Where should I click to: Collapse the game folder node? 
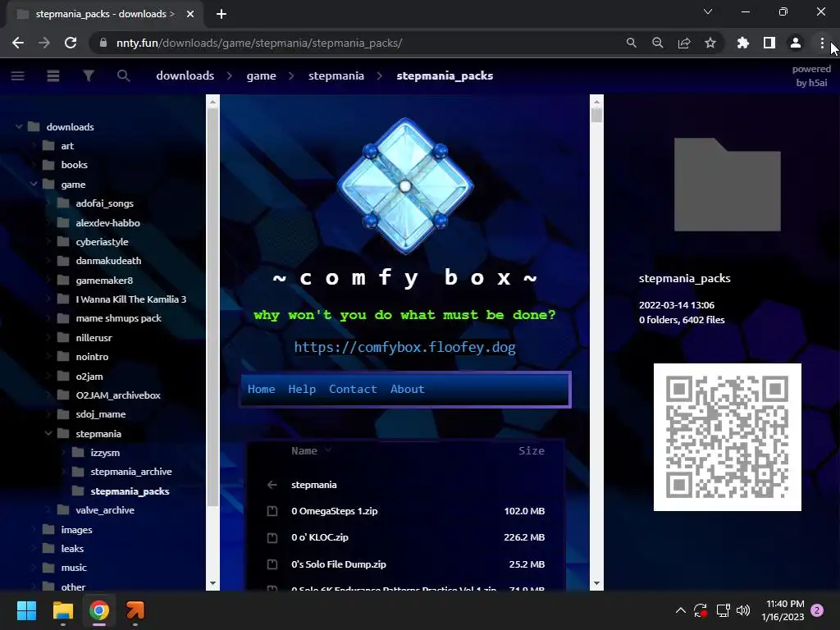(33, 185)
